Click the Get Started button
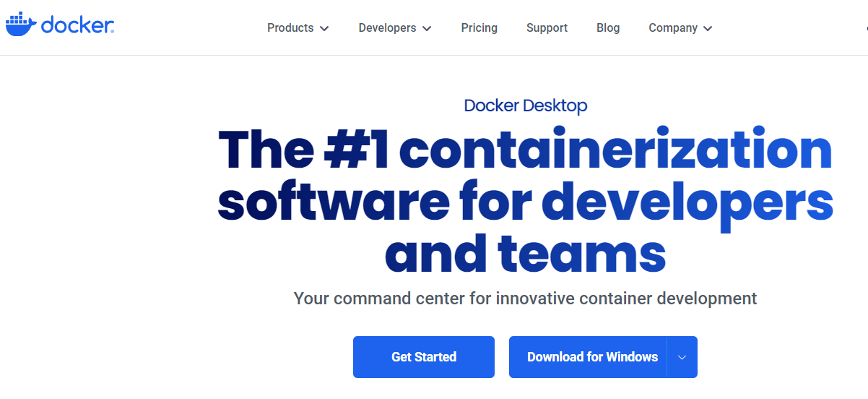Image resolution: width=868 pixels, height=399 pixels. coord(424,357)
